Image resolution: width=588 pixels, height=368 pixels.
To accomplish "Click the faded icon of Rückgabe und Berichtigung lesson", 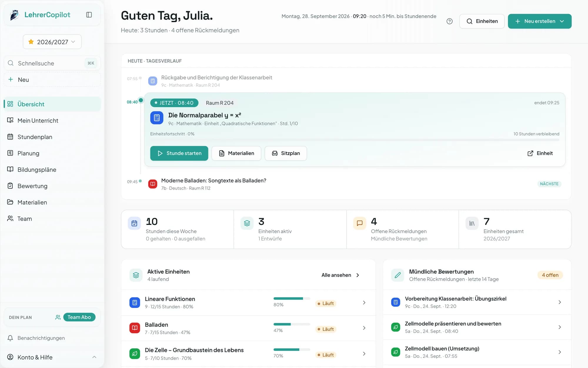I will (153, 81).
